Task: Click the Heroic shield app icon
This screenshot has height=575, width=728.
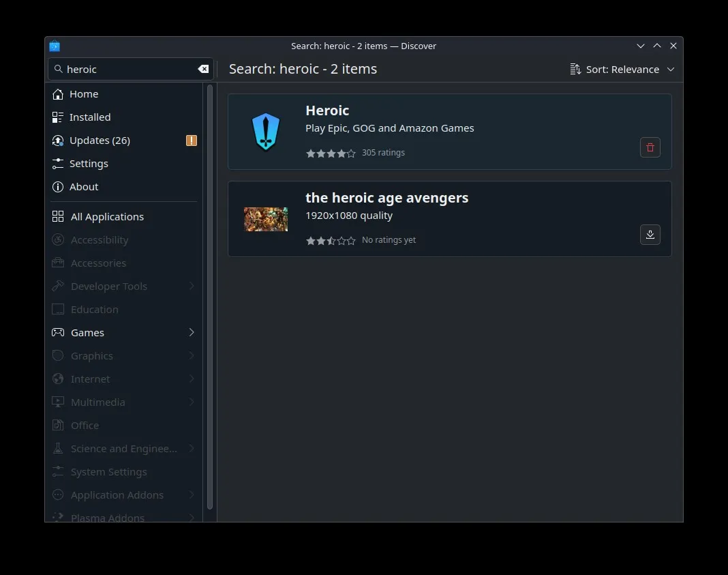Action: (x=266, y=132)
